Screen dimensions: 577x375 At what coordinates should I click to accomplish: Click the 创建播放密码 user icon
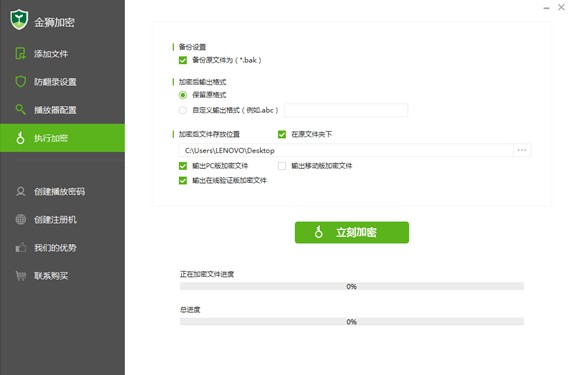point(21,191)
